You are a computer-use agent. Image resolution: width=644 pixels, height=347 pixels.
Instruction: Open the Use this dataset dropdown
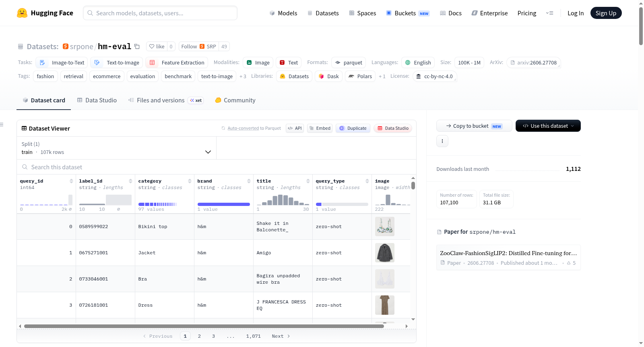point(548,126)
